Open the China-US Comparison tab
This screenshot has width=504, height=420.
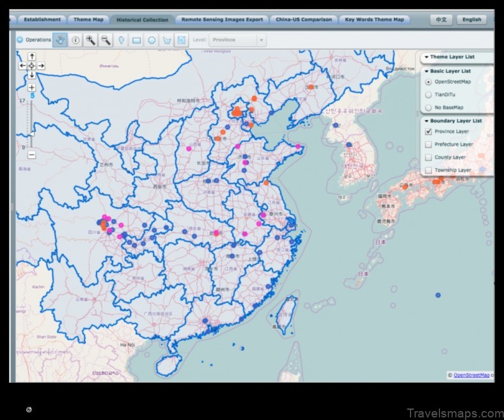coord(304,20)
